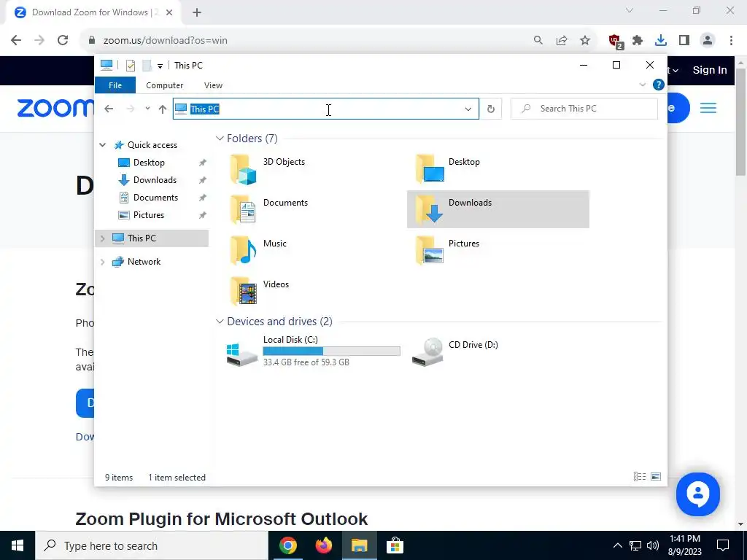This screenshot has height=560, width=747.
Task: Customize Quick Access Toolbar dropdown
Action: 160,66
